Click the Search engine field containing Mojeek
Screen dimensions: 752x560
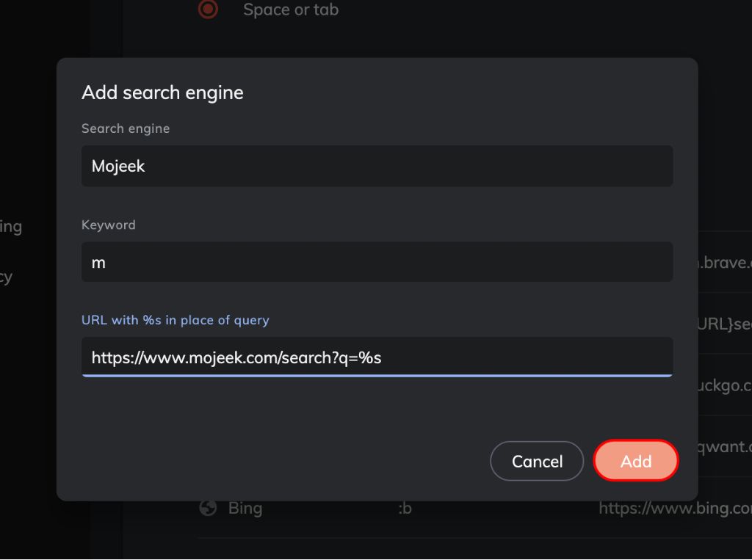(x=377, y=166)
